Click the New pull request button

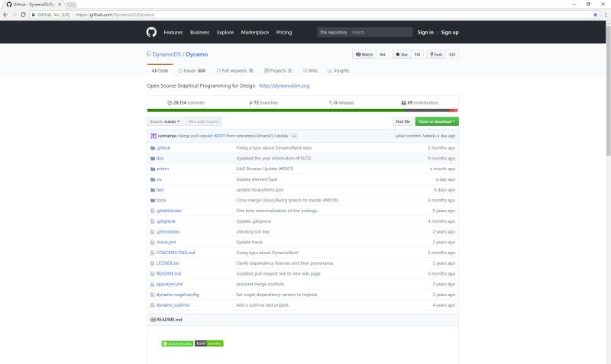(203, 121)
